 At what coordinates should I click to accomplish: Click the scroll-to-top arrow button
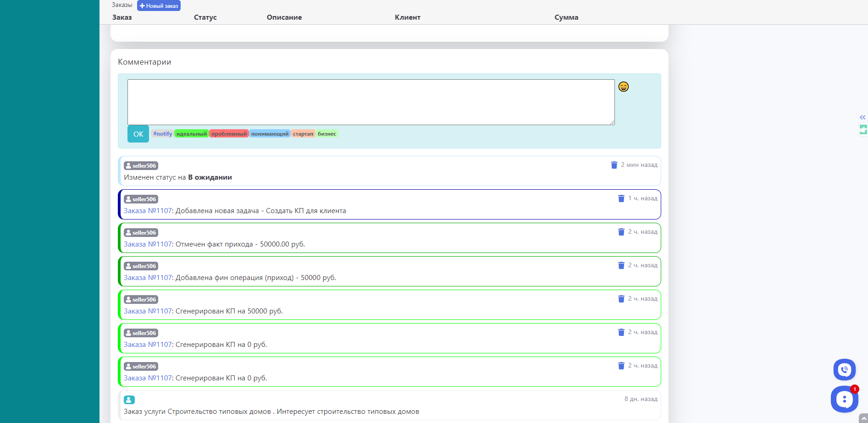pos(863,418)
